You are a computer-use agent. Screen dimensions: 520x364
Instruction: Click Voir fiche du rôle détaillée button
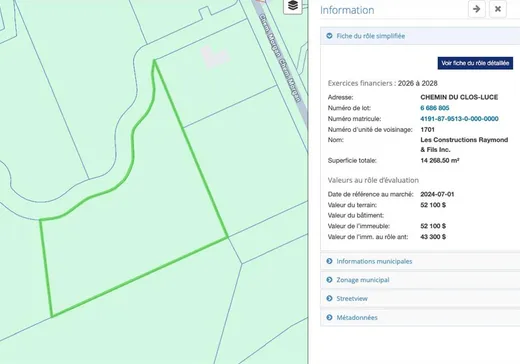pyautogui.click(x=475, y=63)
